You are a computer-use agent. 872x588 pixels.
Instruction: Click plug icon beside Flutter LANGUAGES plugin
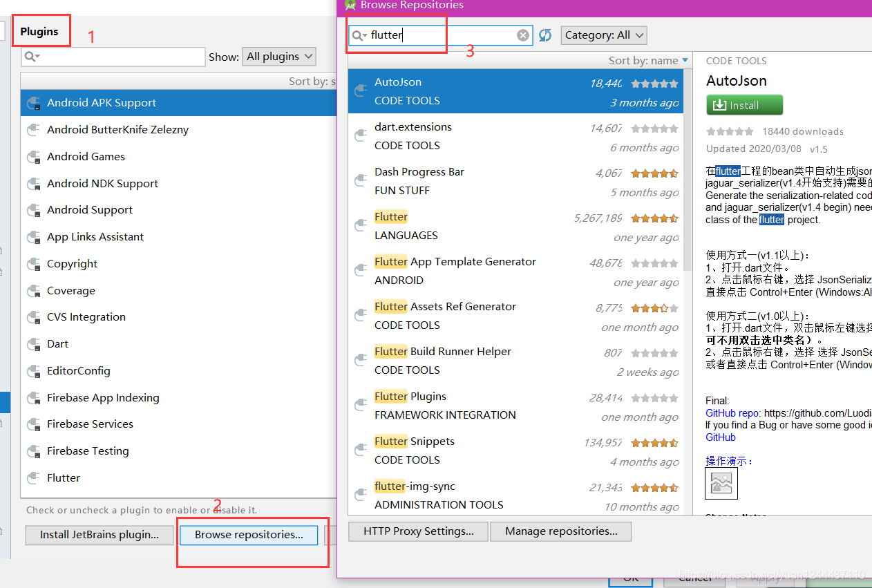tap(360, 225)
